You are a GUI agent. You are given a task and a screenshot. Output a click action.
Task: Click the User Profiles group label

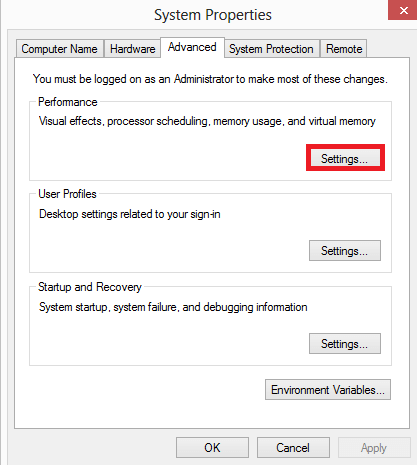pos(67,194)
